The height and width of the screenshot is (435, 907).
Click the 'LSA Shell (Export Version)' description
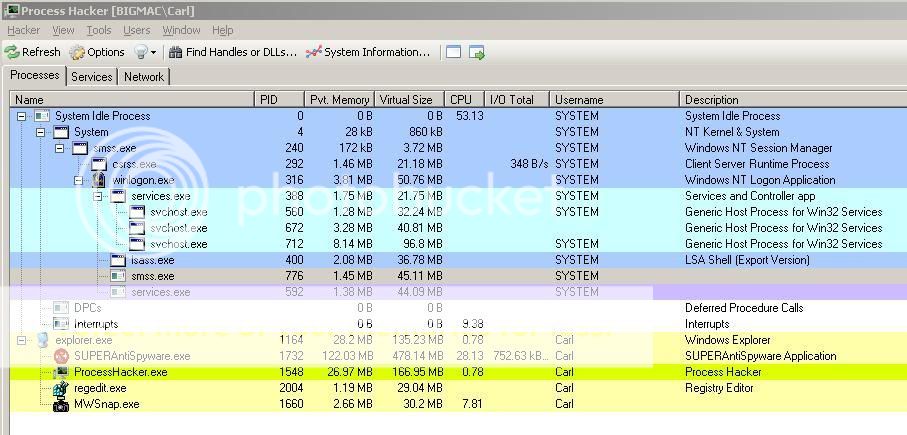point(747,260)
